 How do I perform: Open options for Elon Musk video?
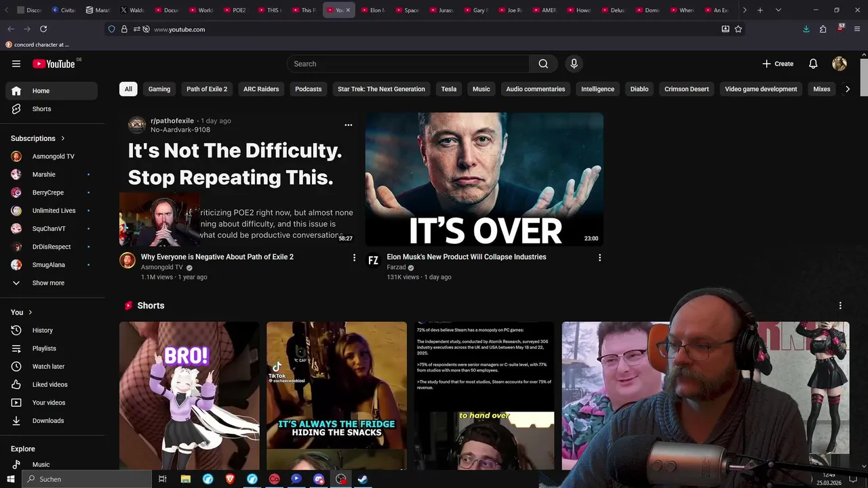click(x=599, y=258)
